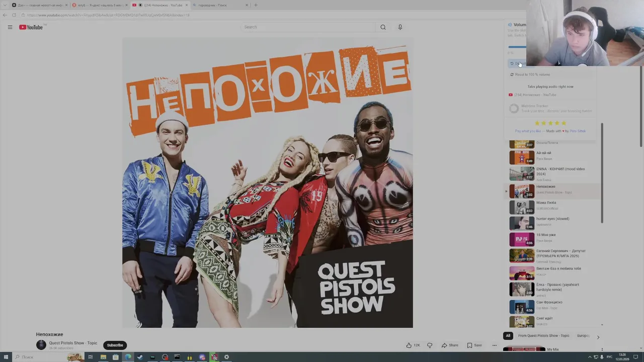This screenshot has height=362, width=644.
Task: Show more filter chips with right chevron
Action: coord(598,337)
